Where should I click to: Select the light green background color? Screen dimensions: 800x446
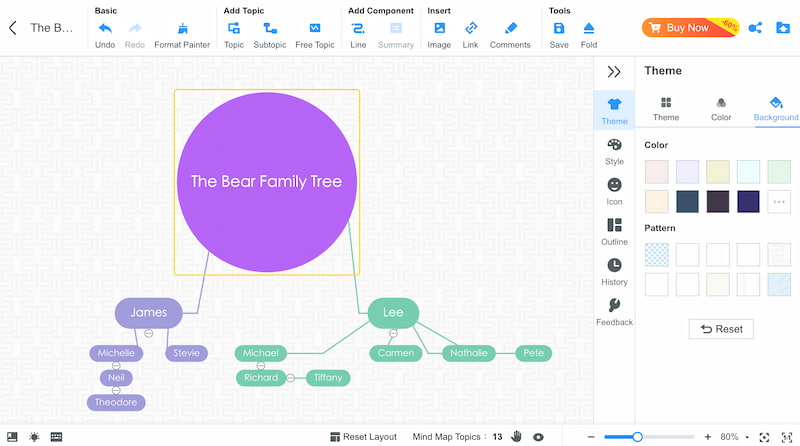[779, 172]
